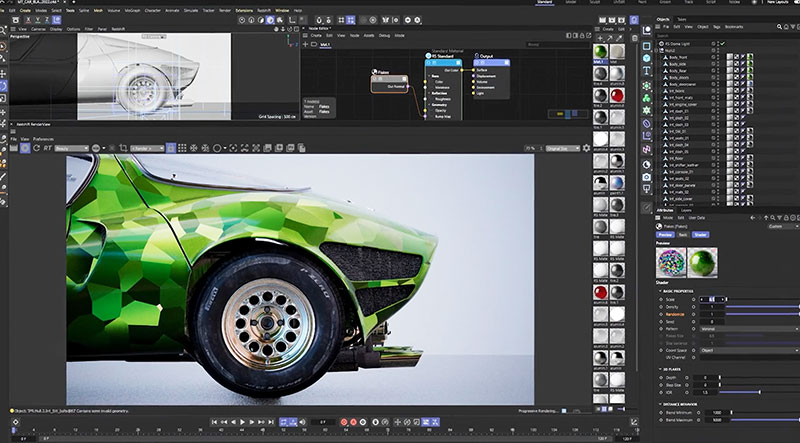Toggle the Autokeying button in timeline
Image resolution: width=800 pixels, height=443 pixels.
[x=353, y=422]
